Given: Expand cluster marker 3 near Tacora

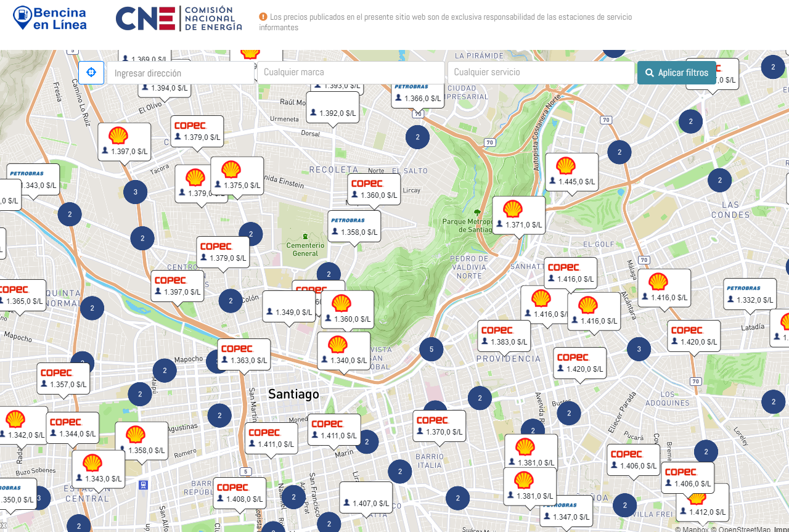Looking at the screenshot, I should click(x=136, y=192).
